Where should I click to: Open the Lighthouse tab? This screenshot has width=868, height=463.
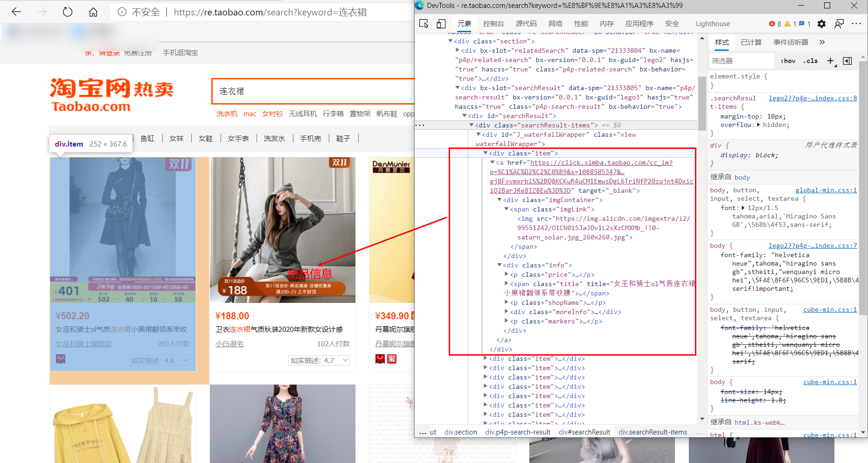coord(713,24)
